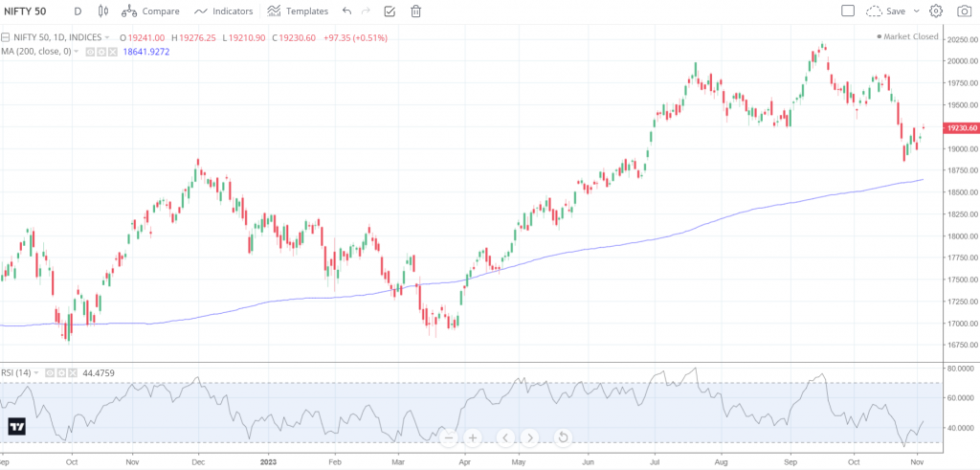Click the trash delete icon

pos(415,11)
